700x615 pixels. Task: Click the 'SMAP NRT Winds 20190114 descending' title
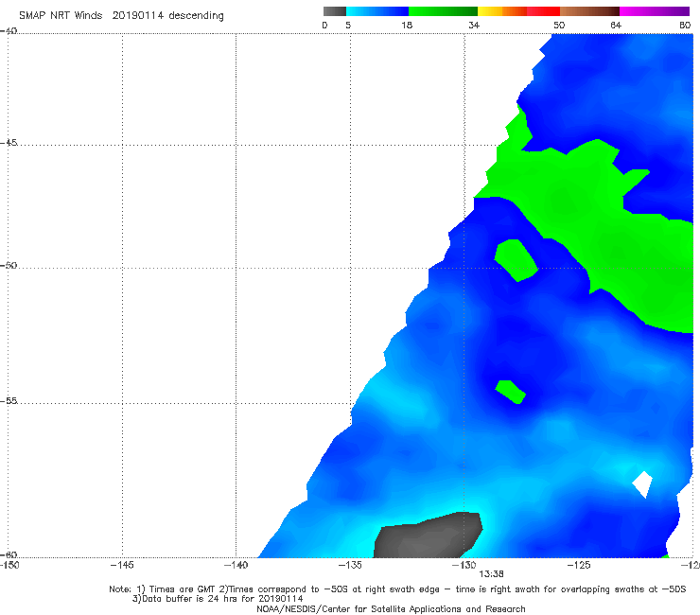click(x=121, y=15)
